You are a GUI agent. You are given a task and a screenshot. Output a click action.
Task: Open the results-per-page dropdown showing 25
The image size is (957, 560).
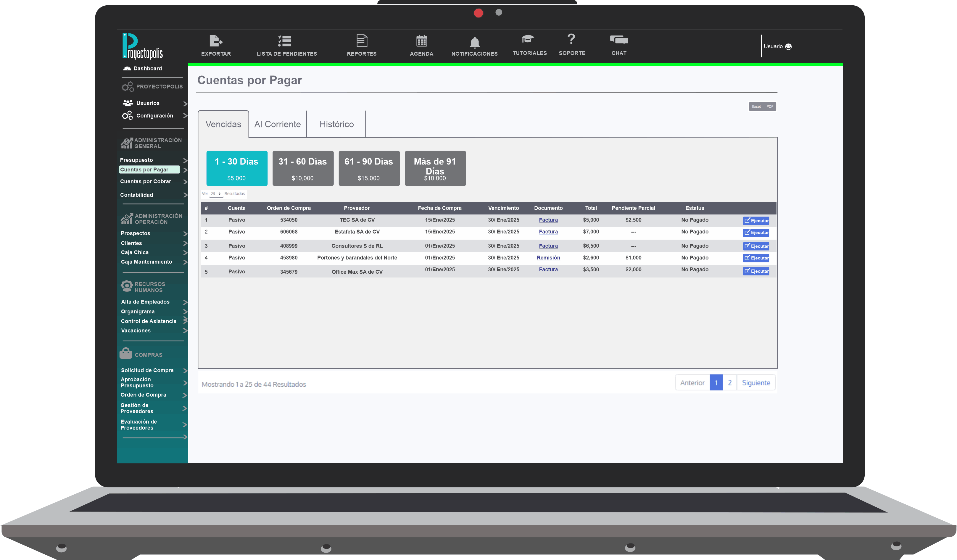pyautogui.click(x=216, y=194)
